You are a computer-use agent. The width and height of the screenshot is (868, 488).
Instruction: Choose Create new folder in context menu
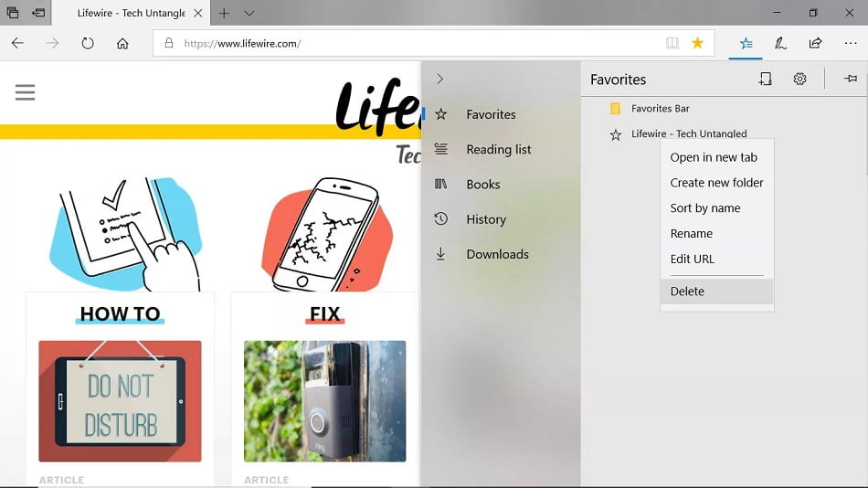(717, 183)
